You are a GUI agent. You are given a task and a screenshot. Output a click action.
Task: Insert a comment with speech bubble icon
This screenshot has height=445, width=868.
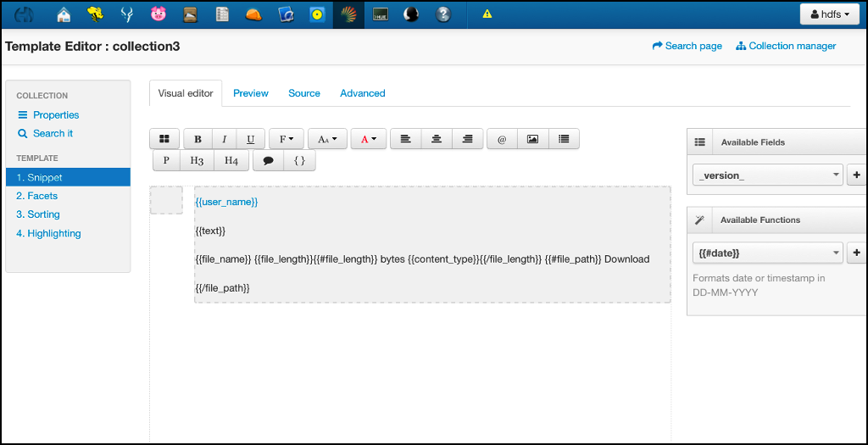coord(268,160)
